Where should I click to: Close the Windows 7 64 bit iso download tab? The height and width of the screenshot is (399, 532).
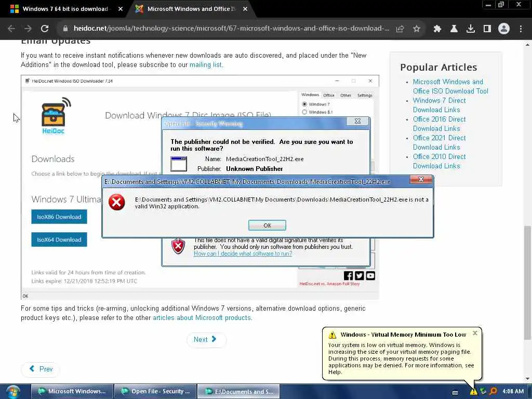(121, 9)
